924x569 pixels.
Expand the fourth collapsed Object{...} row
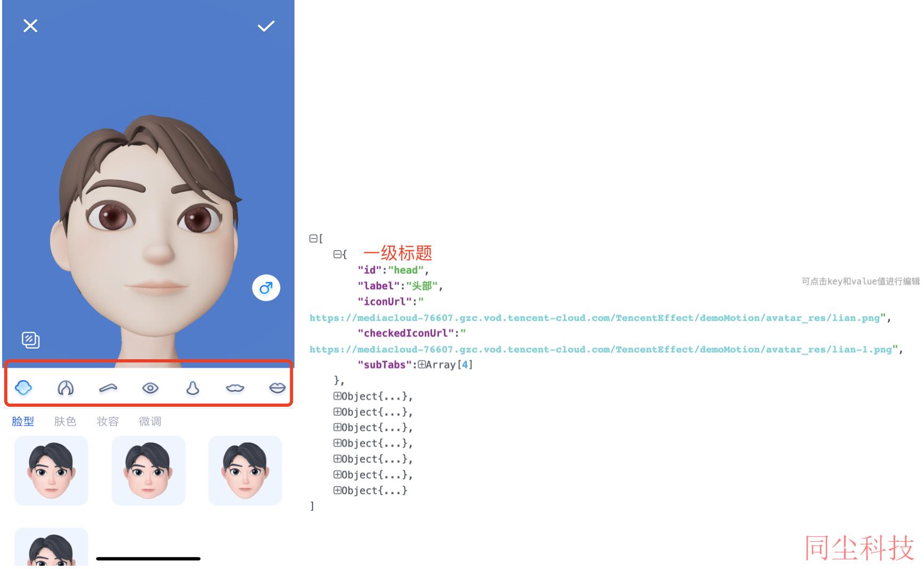coord(337,443)
